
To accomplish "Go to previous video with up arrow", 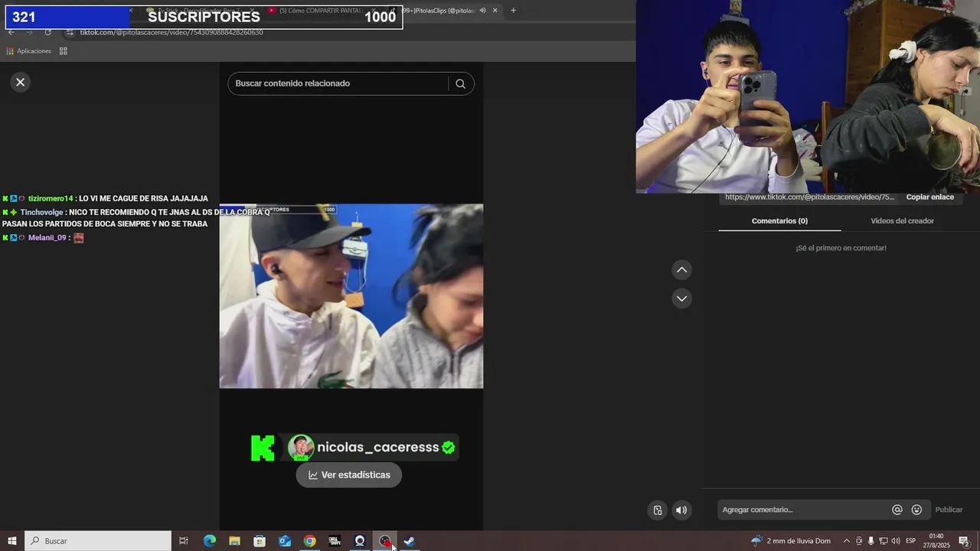I will [681, 270].
